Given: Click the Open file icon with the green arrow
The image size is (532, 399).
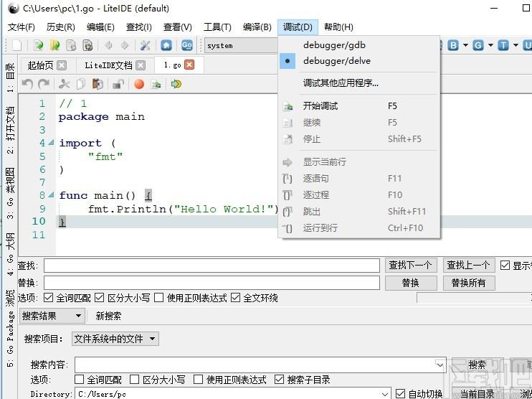Looking at the screenshot, I should (x=38, y=45).
